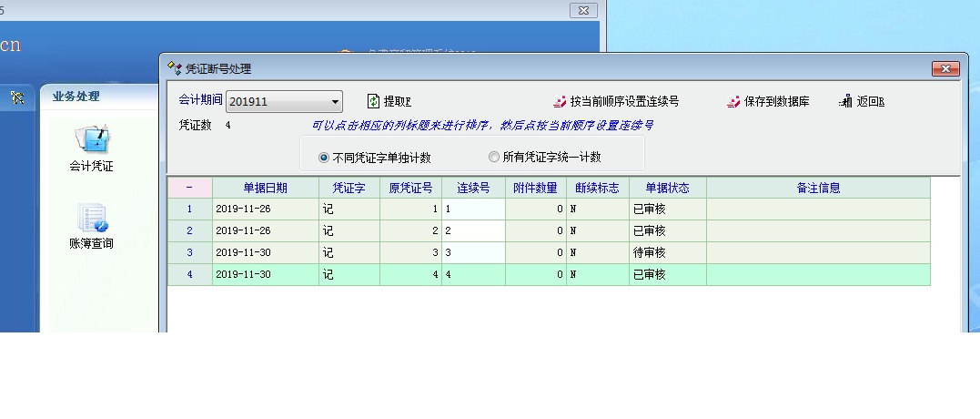The height and width of the screenshot is (419, 980).
Task: Click the 按当前顺序设置连续号 icon
Action: point(560,102)
